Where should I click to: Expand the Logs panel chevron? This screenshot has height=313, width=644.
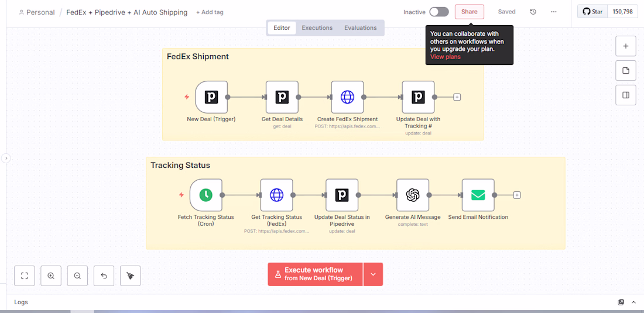click(633, 302)
